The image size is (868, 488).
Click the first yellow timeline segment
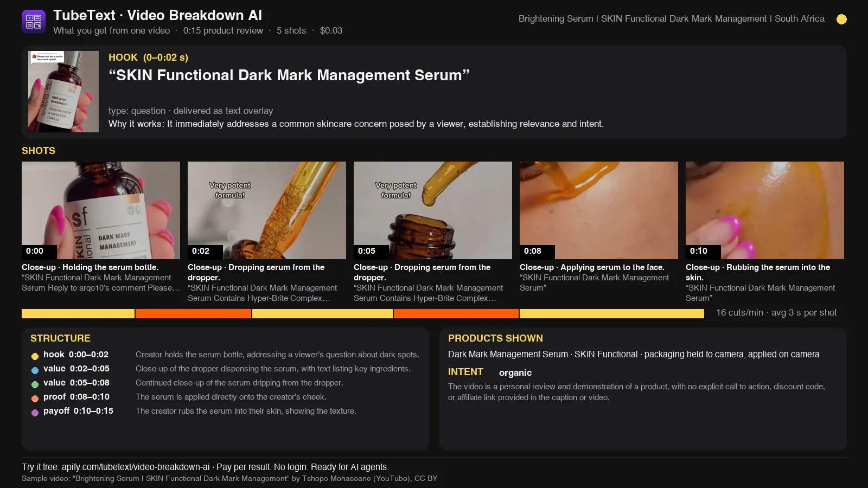pyautogui.click(x=78, y=313)
